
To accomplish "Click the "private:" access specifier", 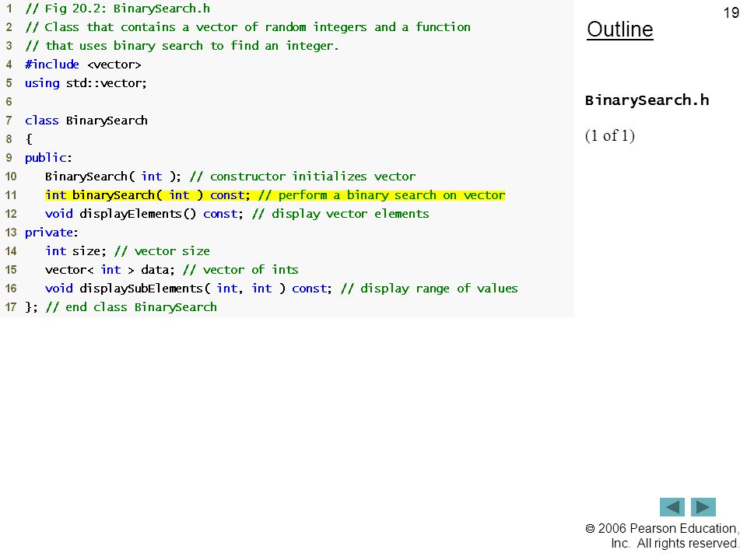I will click(x=51, y=233).
